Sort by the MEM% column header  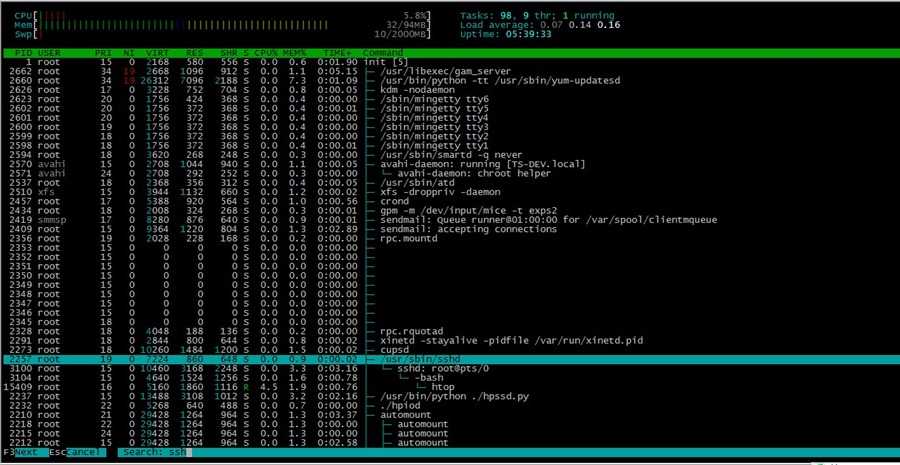(x=295, y=53)
